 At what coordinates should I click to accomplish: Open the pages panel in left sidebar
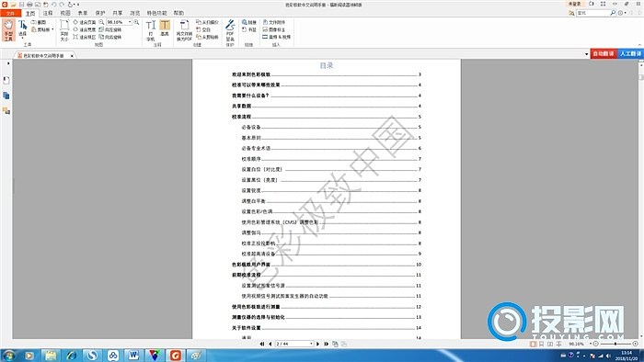click(x=6, y=96)
